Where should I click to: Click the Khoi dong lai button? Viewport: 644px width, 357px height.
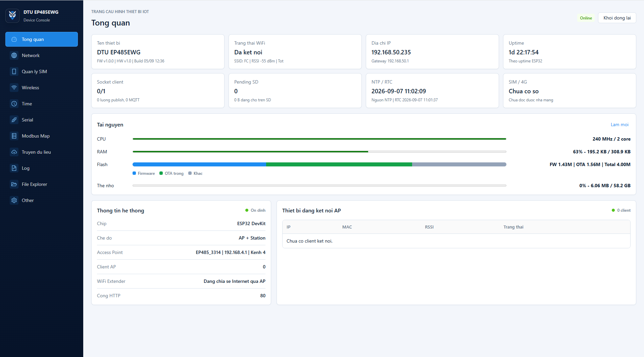617,18
